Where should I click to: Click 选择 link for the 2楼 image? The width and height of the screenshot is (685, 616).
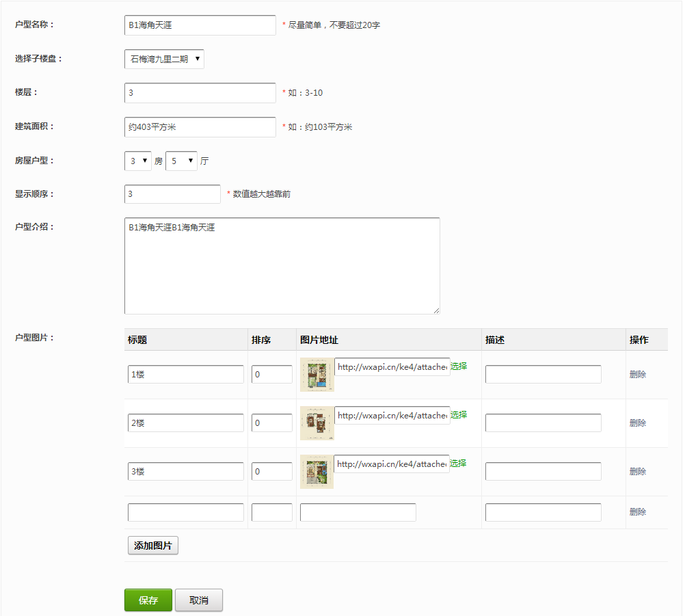coord(459,414)
